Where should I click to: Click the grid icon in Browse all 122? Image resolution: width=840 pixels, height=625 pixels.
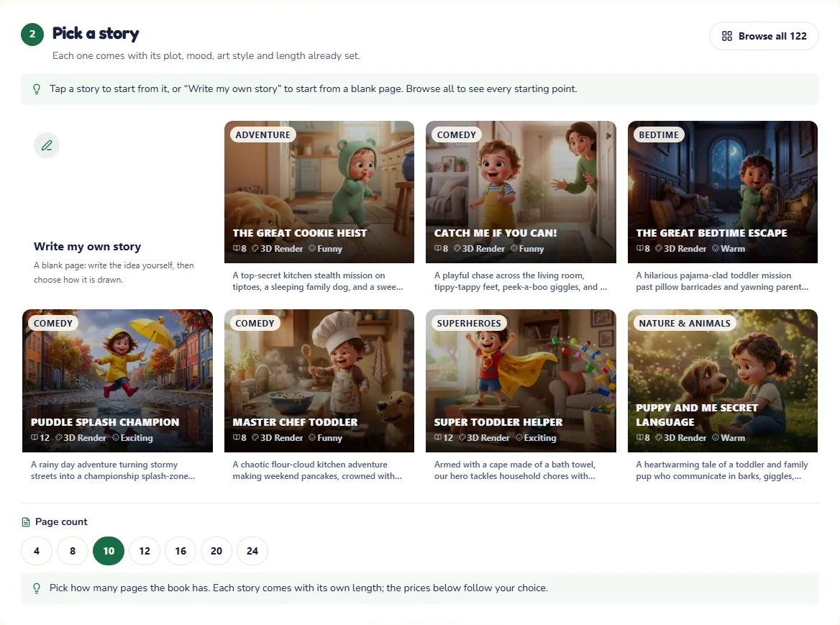pyautogui.click(x=726, y=36)
